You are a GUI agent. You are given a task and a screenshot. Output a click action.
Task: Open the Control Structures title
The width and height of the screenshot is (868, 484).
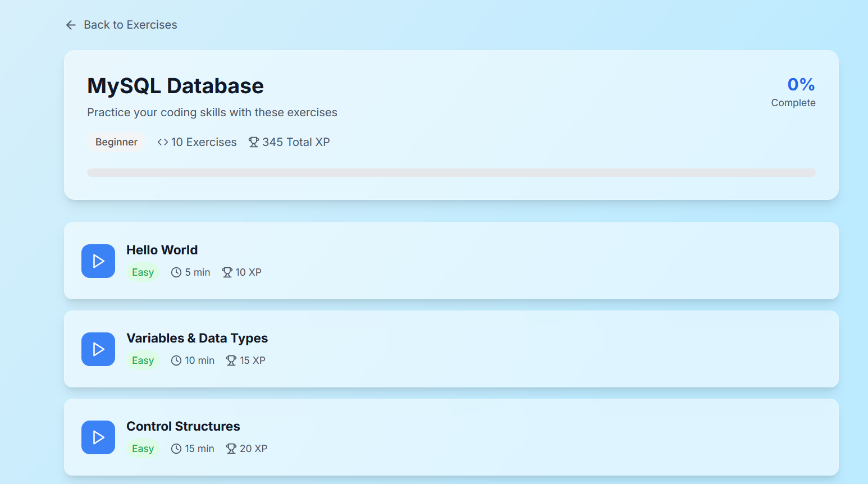[183, 426]
